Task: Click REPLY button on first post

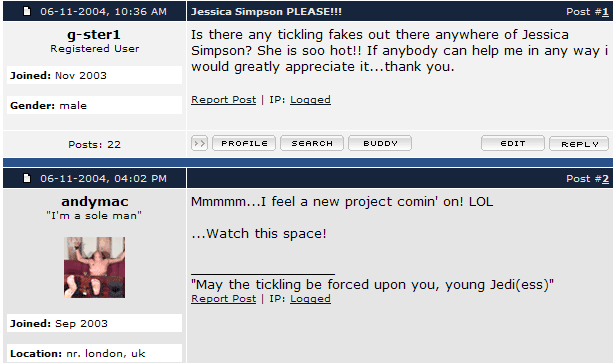Action: 579,144
